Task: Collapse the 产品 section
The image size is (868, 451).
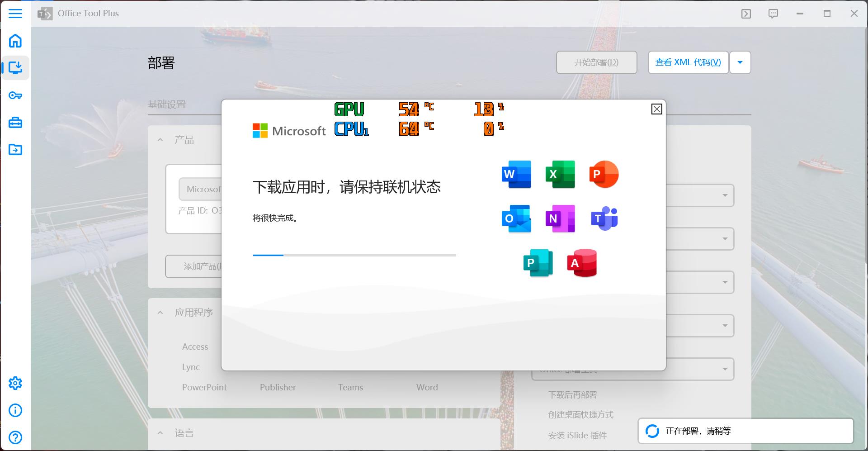Action: (160, 139)
